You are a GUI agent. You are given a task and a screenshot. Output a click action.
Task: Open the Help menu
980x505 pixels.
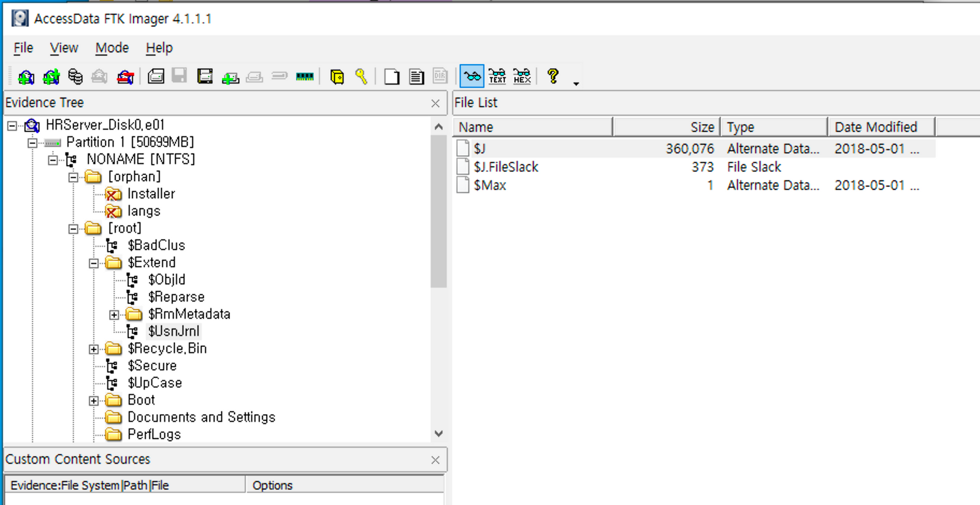click(x=159, y=48)
